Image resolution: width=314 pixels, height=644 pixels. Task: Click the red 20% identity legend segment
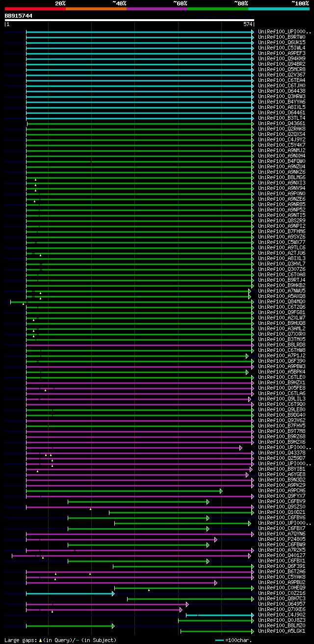(35, 9)
